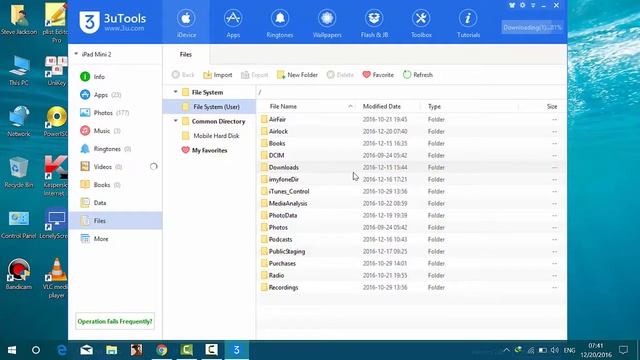Select the iTunes_Control folder
The width and height of the screenshot is (640, 360).
point(411,191)
